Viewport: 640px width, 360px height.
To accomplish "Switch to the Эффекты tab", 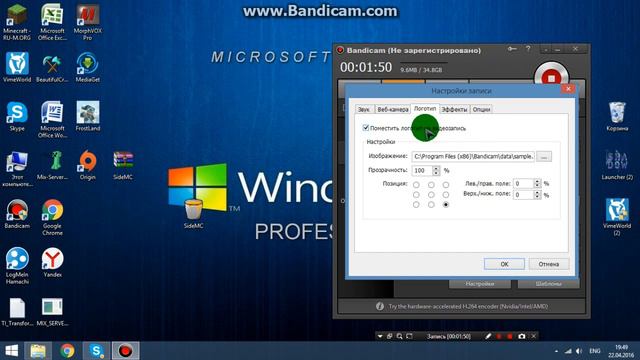I will pyautogui.click(x=454, y=109).
